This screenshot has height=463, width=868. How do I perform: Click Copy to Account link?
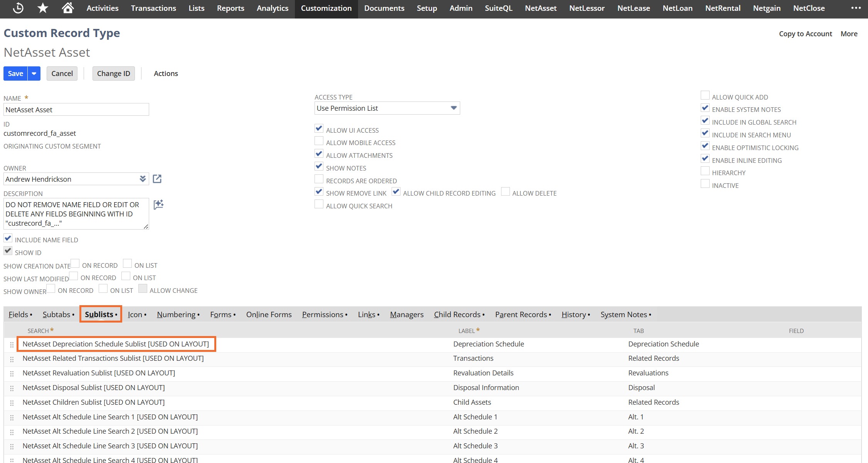click(805, 34)
